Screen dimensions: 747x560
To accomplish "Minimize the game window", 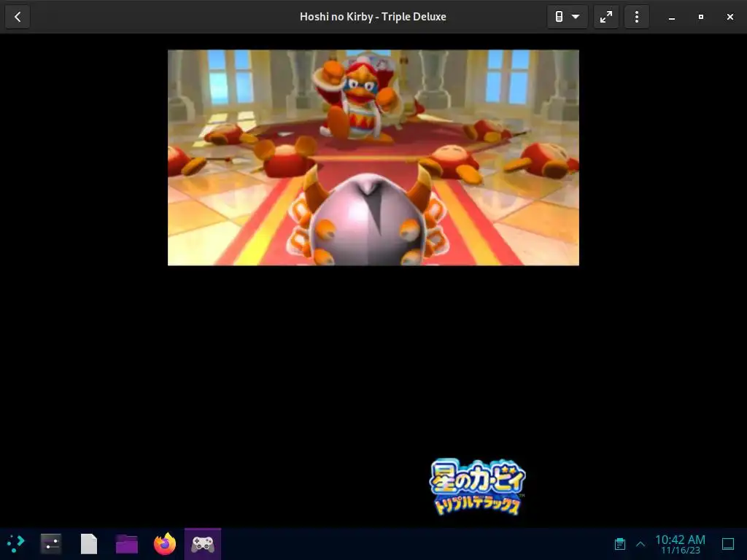I will pyautogui.click(x=672, y=17).
